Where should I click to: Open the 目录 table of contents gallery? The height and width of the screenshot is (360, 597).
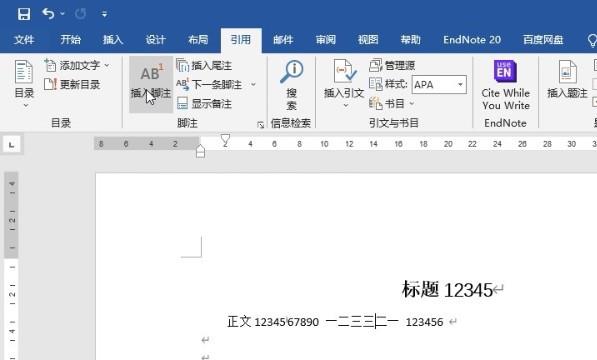tap(24, 84)
